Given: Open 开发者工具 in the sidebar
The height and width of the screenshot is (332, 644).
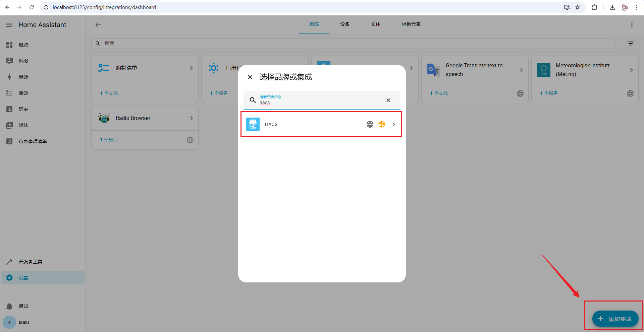Looking at the screenshot, I should [30, 262].
